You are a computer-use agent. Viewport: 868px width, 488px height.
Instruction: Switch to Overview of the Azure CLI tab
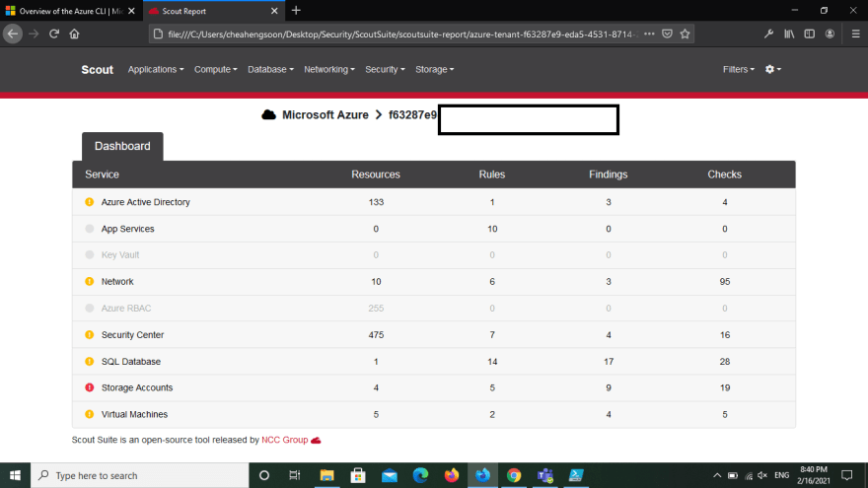(71, 11)
